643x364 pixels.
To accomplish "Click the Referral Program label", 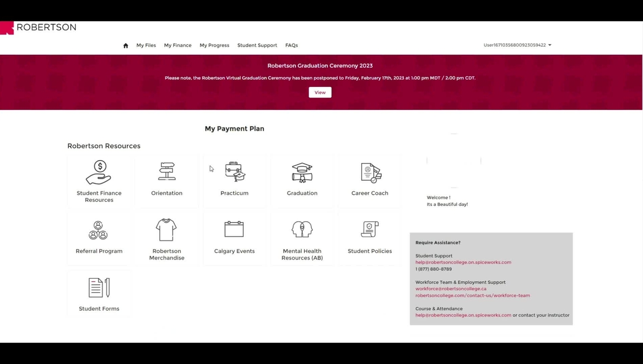I will point(99,251).
